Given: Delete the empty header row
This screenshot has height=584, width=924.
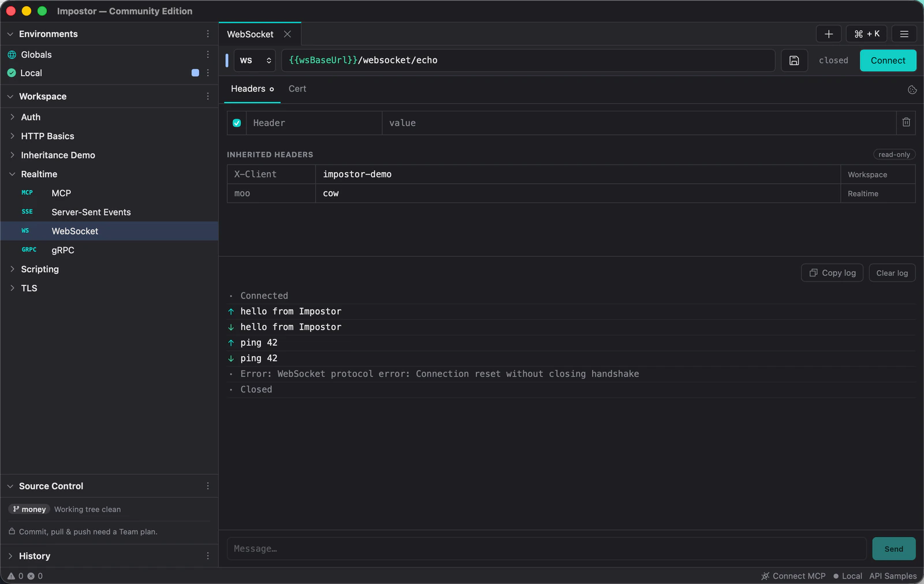Looking at the screenshot, I should (906, 122).
